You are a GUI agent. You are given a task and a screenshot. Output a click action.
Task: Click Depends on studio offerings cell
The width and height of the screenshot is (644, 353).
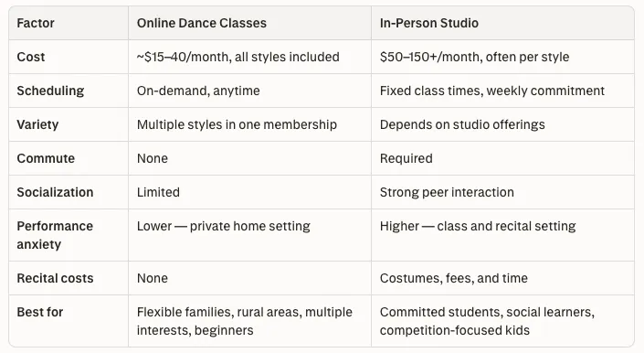[462, 124]
